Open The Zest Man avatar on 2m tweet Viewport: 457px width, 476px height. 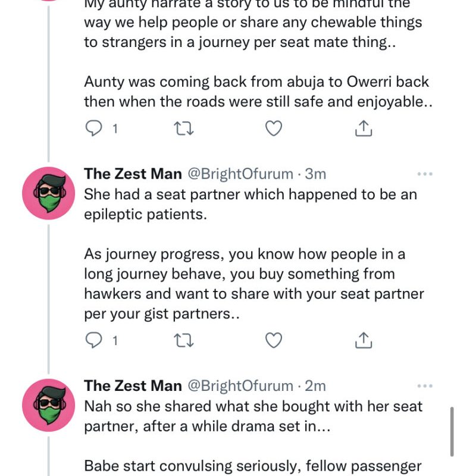click(48, 405)
